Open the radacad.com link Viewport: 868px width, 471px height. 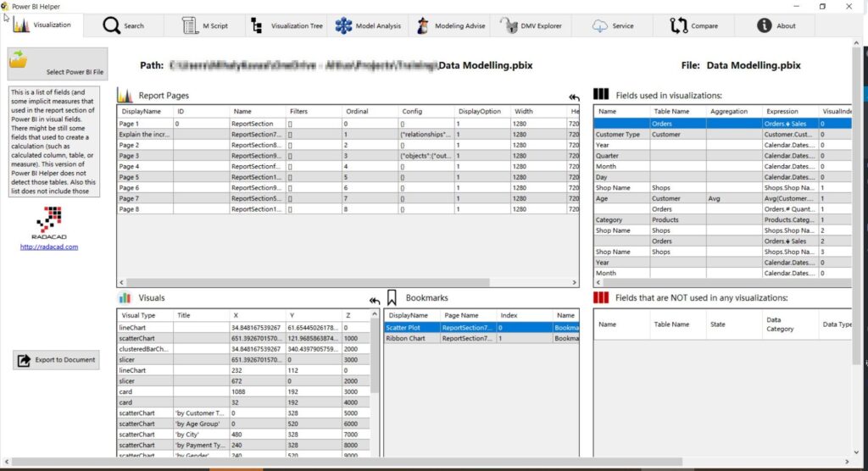pos(48,247)
